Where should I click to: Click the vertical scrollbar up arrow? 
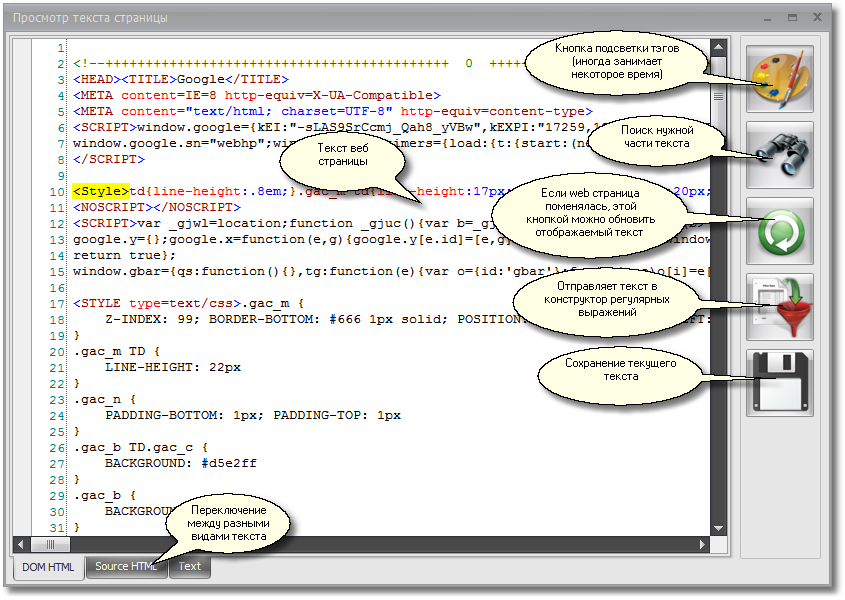pyautogui.click(x=717, y=48)
